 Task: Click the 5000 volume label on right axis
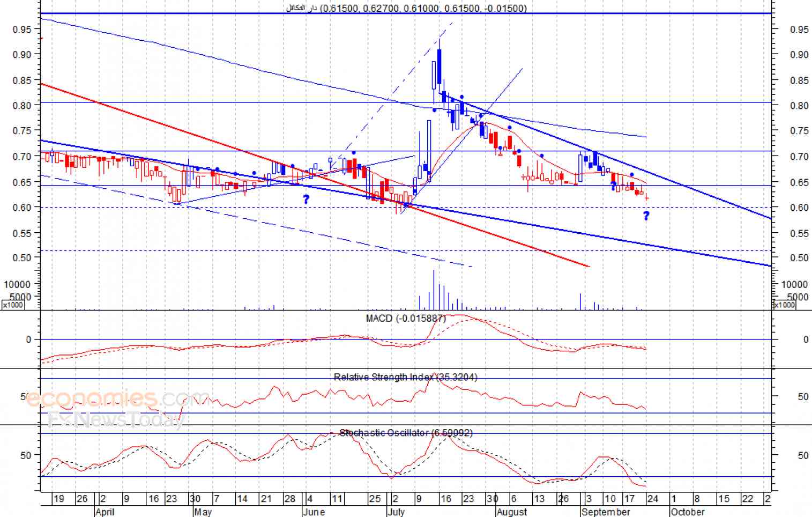(x=798, y=297)
